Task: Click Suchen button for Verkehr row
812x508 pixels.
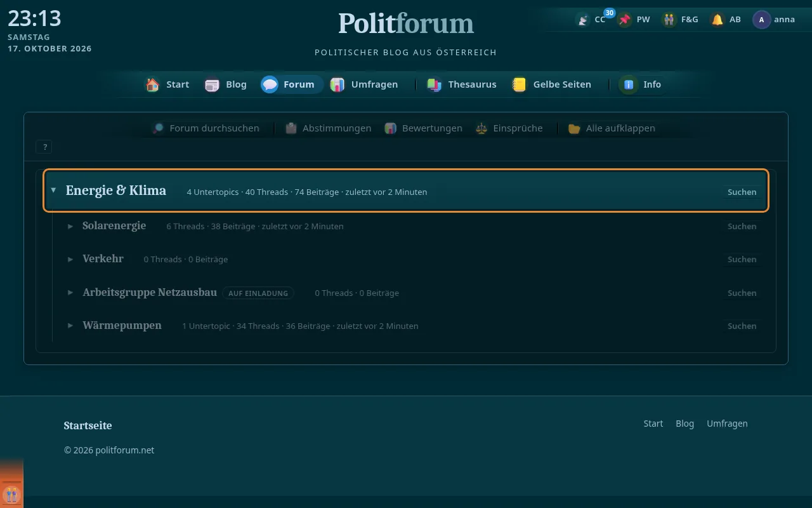Action: (742, 259)
